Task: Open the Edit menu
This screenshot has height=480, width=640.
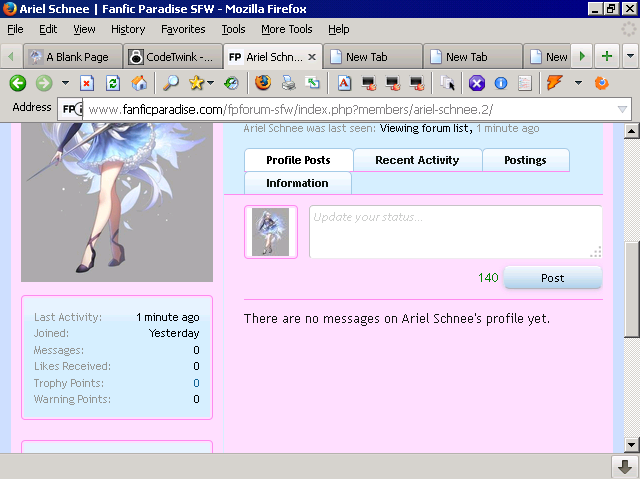Action: (48, 29)
